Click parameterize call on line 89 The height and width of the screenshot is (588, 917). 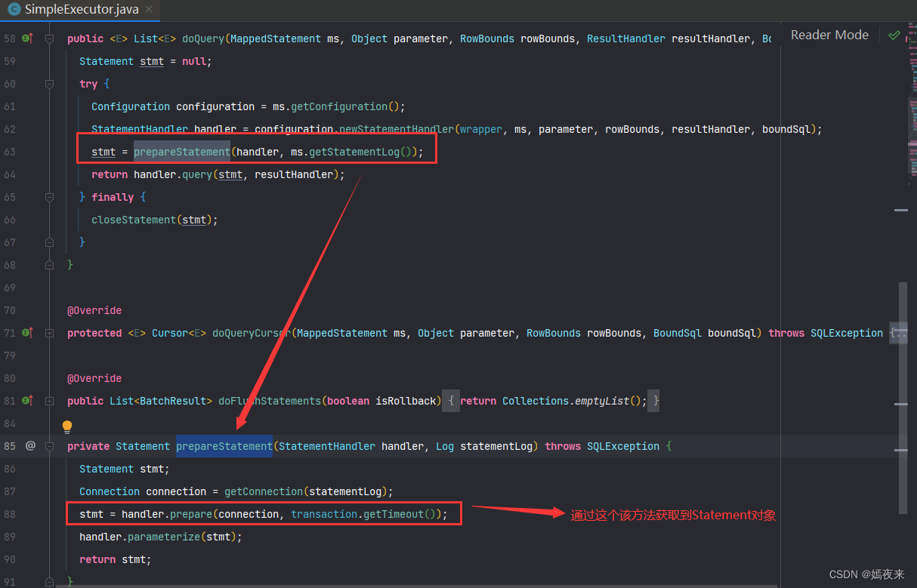tap(164, 537)
